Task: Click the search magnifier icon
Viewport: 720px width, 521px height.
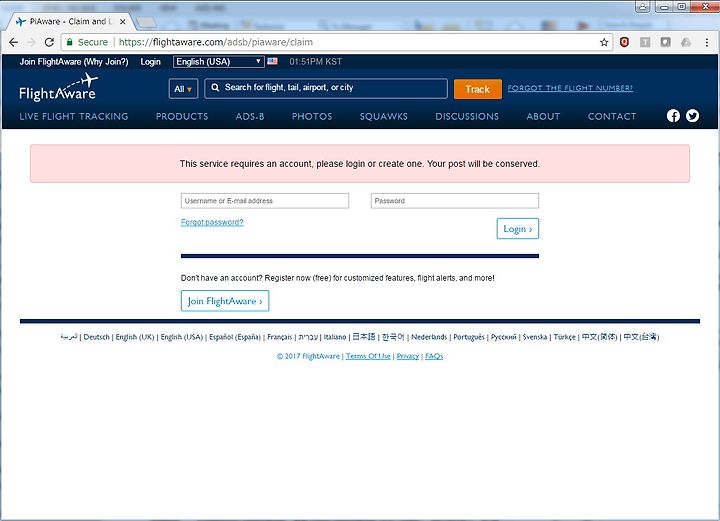Action: (x=215, y=87)
